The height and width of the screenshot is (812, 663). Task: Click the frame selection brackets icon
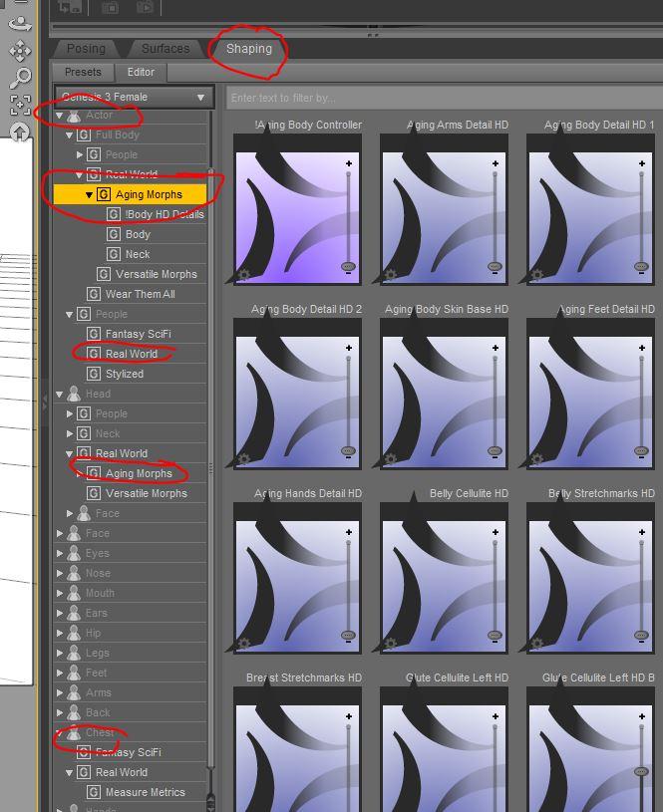click(20, 105)
